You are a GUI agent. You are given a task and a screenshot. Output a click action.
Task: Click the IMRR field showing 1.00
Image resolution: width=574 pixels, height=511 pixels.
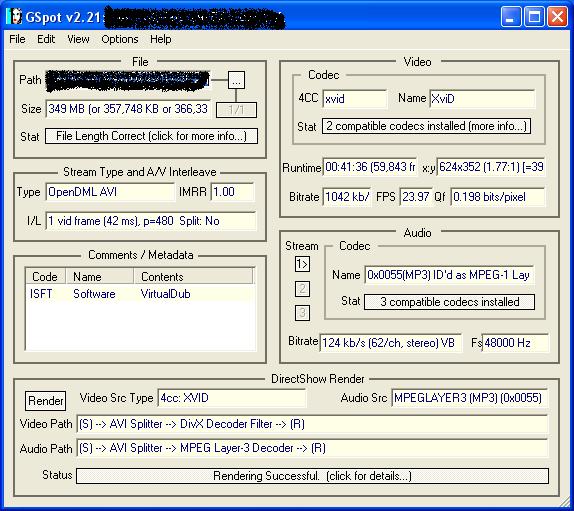point(232,192)
